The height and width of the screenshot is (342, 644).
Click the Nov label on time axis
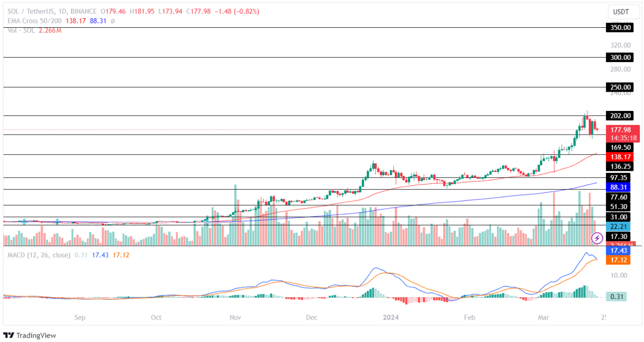click(235, 317)
